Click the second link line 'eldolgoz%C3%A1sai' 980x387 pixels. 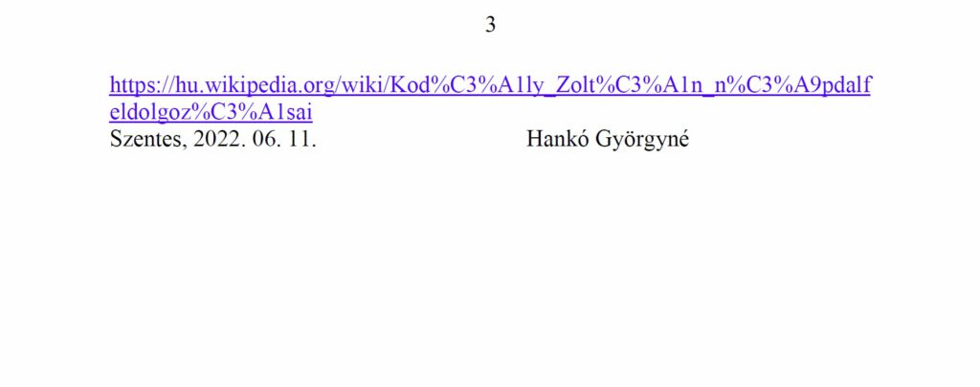tap(211, 112)
